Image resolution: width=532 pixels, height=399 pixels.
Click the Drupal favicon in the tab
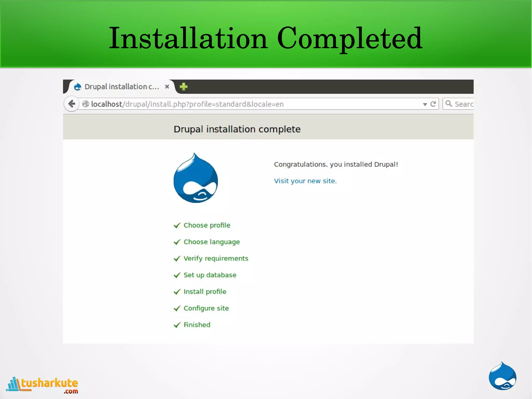tap(77, 87)
